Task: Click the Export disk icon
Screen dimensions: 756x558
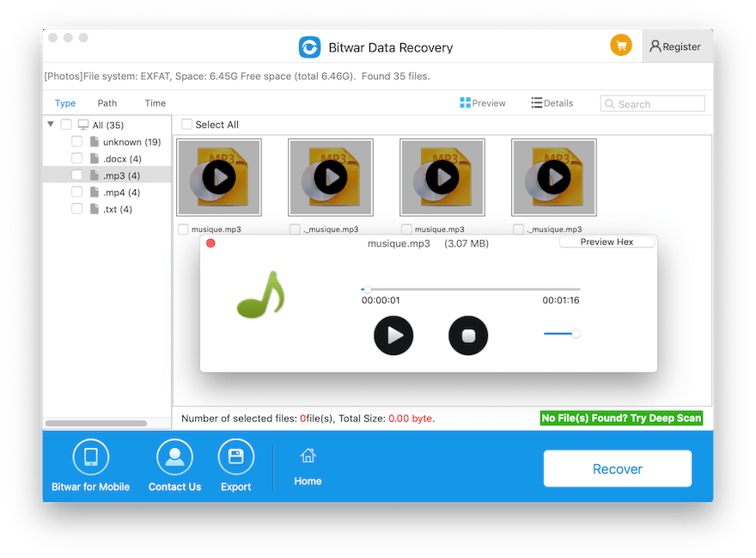Action: [235, 457]
